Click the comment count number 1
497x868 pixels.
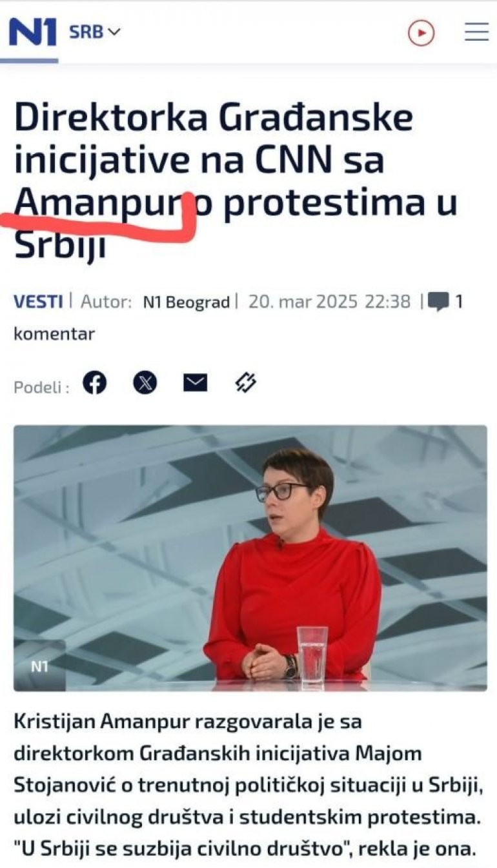pyautogui.click(x=459, y=301)
